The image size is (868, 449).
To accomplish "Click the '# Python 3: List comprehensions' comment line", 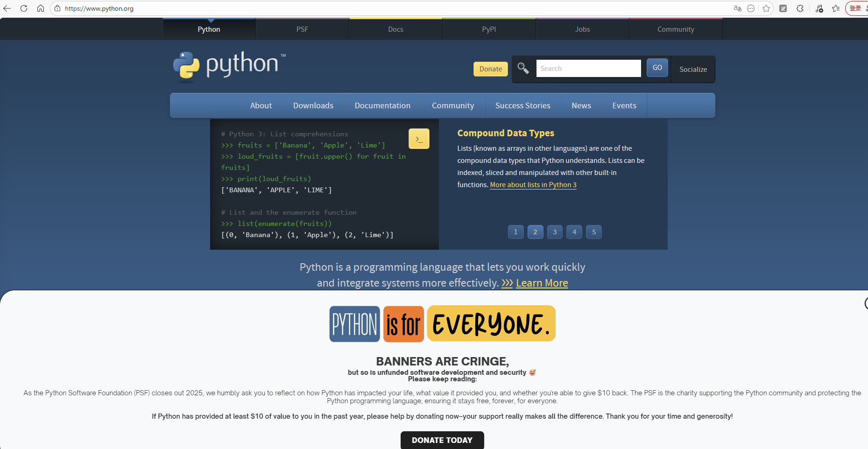I will point(284,134).
